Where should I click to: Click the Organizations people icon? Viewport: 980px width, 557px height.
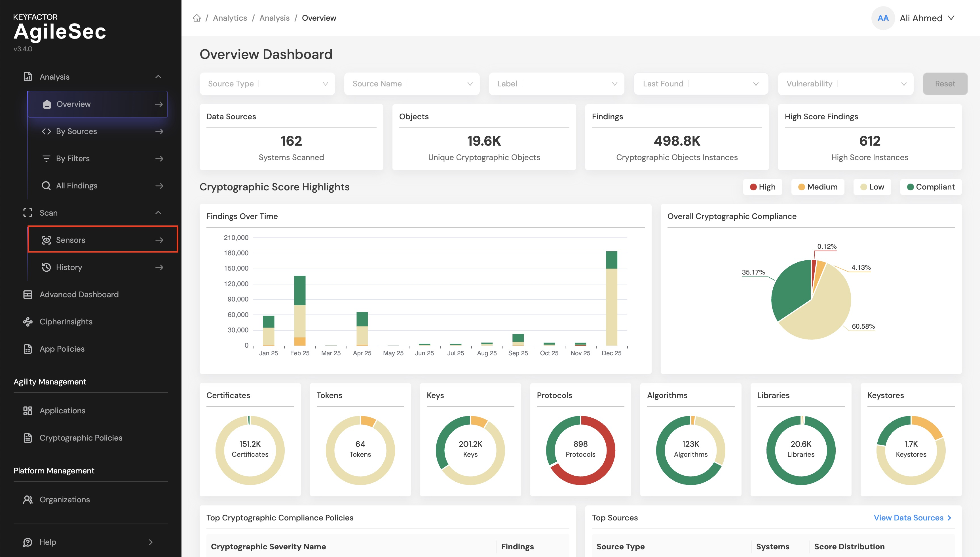(28, 499)
